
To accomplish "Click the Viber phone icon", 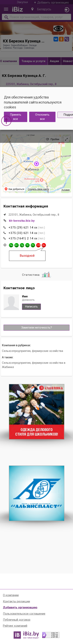I will click(x=67, y=39).
